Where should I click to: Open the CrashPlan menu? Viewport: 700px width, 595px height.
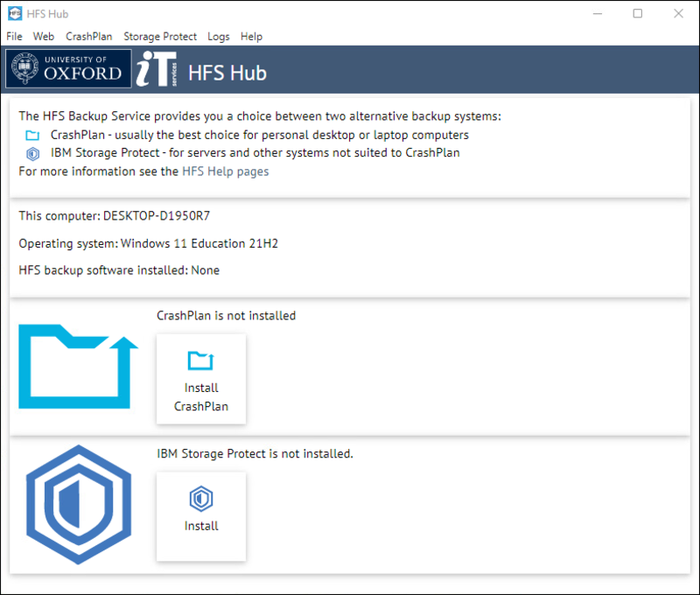pos(88,37)
